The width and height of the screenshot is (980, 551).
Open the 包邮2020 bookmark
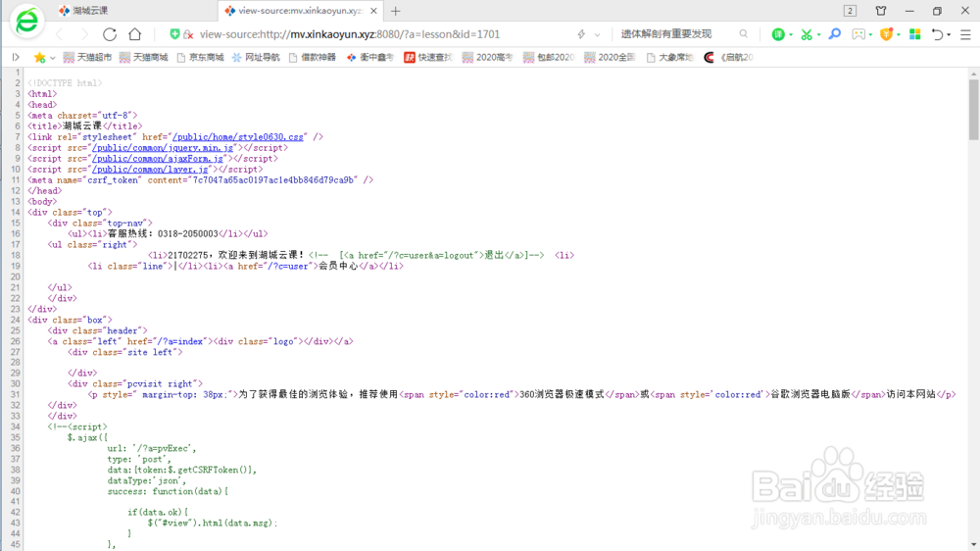pos(548,58)
